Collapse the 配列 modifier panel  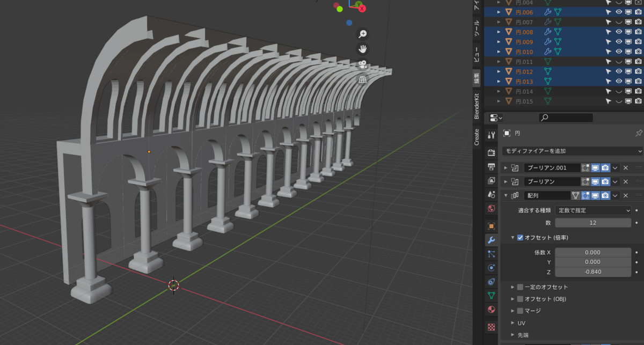tap(506, 196)
